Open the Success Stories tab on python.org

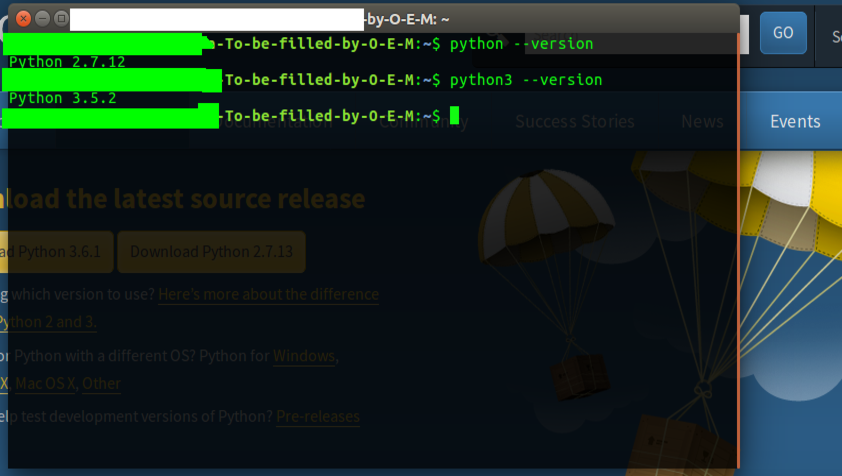point(575,121)
